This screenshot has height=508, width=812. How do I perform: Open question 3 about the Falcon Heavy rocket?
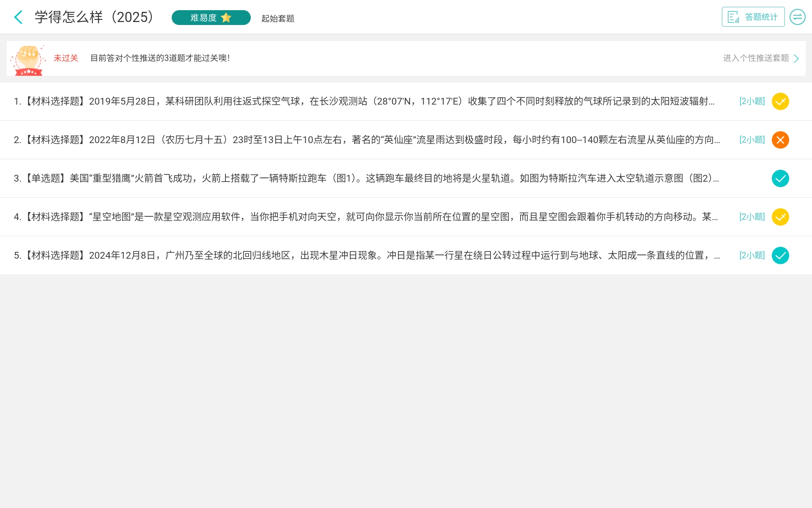366,179
